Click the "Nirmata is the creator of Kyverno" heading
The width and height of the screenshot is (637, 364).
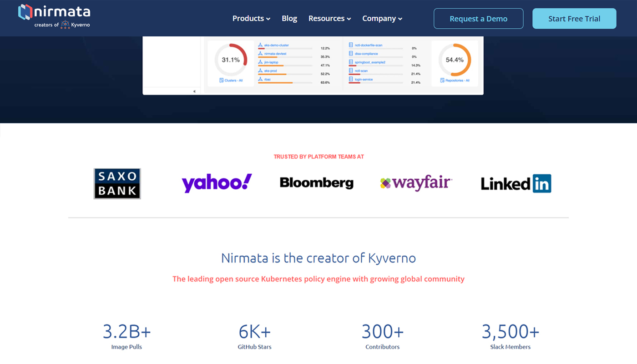pos(318,258)
